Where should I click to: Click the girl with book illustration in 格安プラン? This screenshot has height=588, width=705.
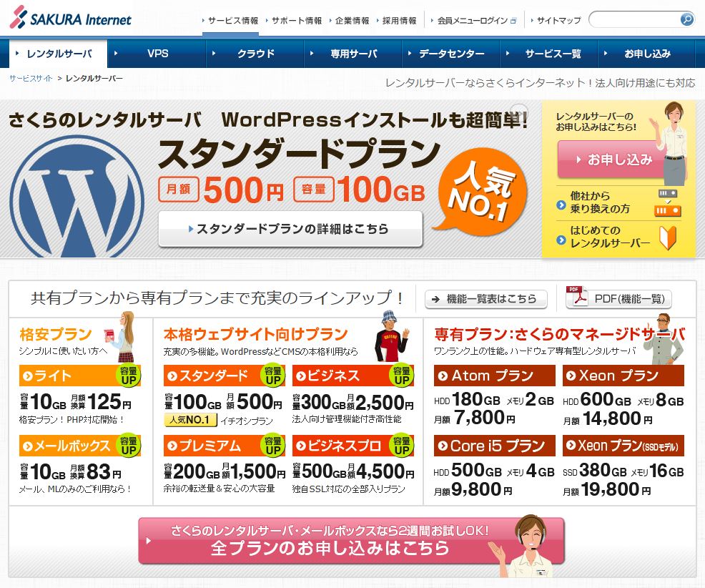(x=122, y=337)
